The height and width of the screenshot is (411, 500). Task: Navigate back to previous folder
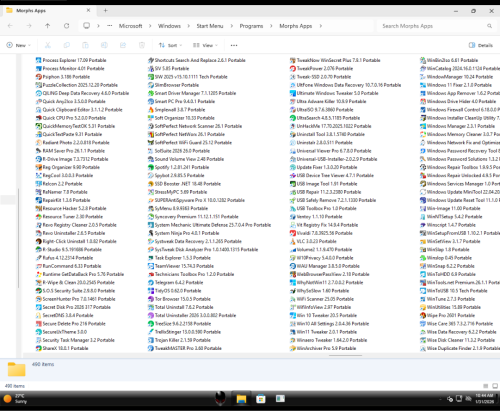10,26
